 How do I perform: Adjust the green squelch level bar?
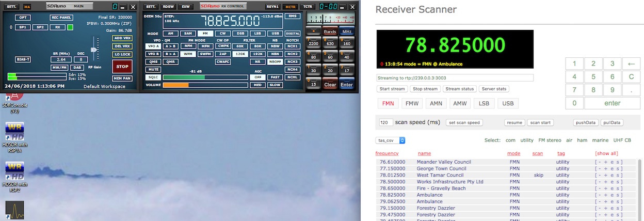tap(205, 77)
